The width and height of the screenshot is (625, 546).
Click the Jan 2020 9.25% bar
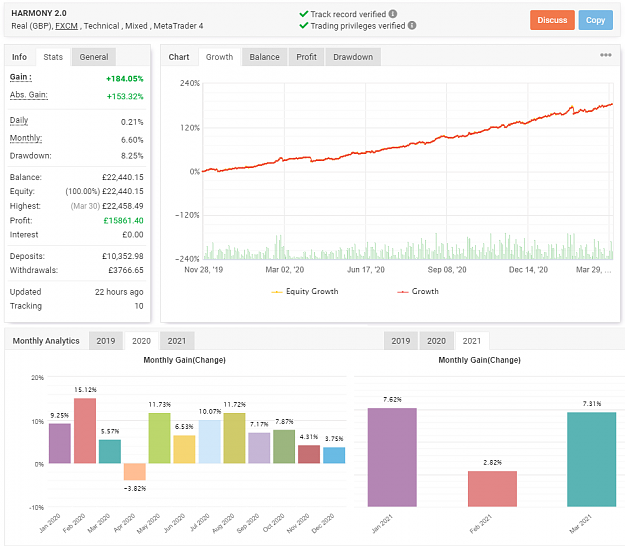(x=60, y=443)
